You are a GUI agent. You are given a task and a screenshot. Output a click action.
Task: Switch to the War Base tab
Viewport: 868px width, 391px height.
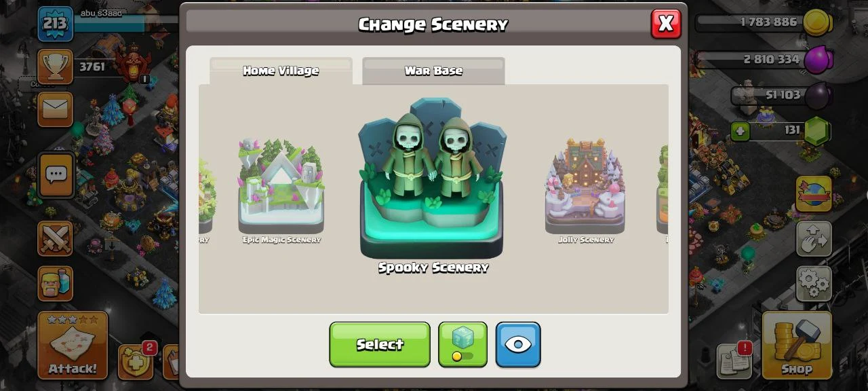(433, 71)
